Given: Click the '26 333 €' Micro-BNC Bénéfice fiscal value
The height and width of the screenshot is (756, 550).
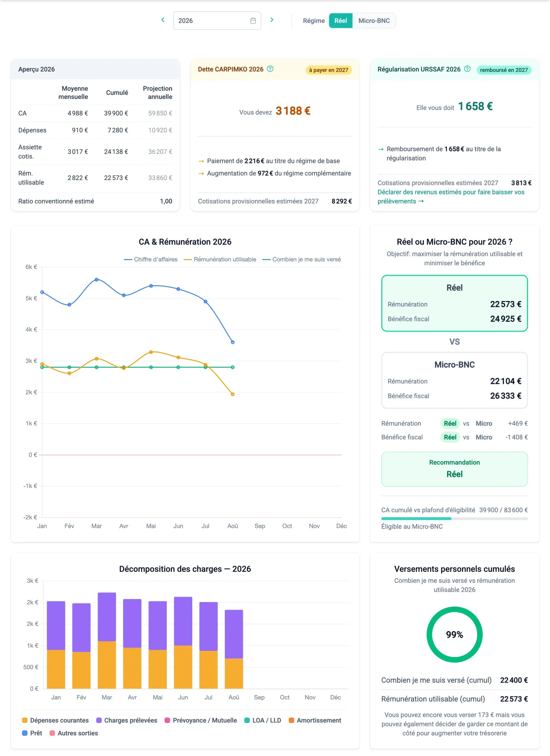Looking at the screenshot, I should pos(506,396).
